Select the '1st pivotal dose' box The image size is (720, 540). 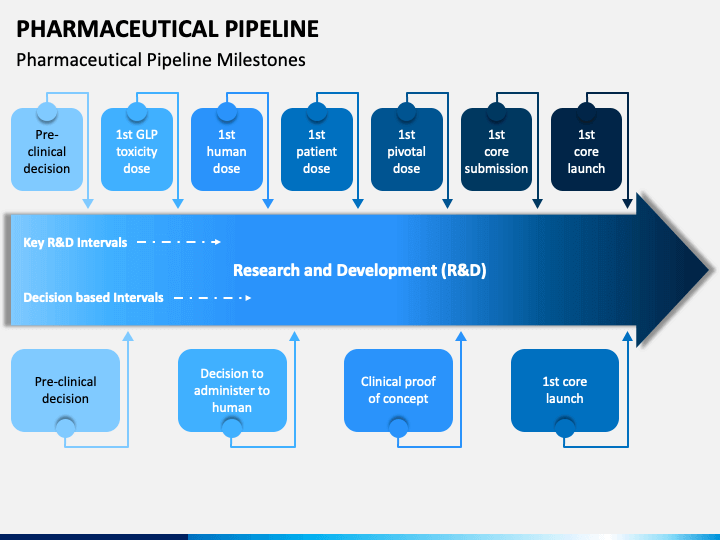(407, 150)
